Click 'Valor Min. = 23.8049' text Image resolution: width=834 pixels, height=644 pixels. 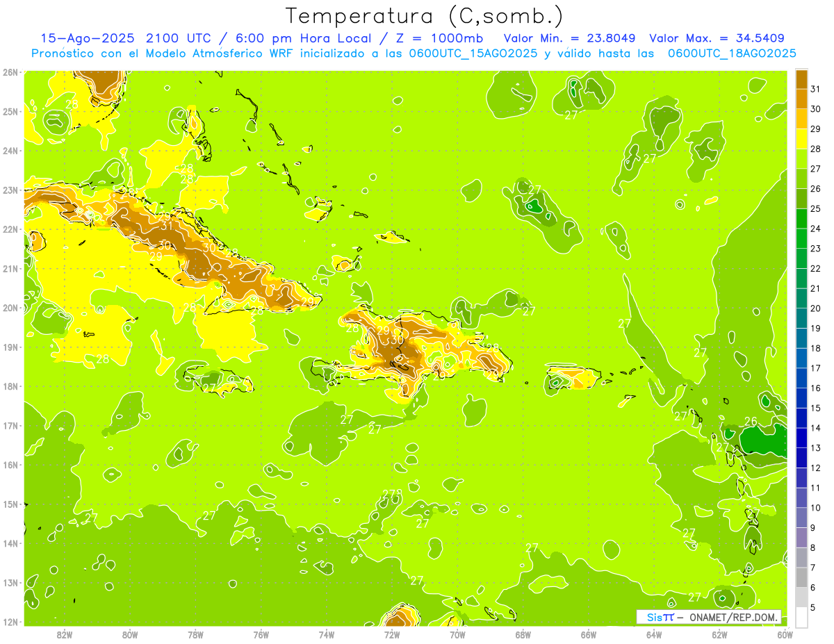click(570, 38)
